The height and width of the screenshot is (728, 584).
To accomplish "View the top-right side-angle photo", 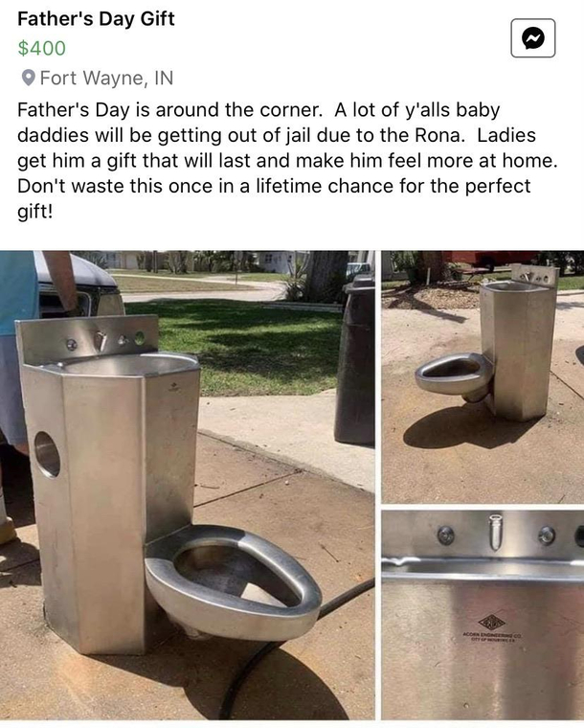I will (x=483, y=376).
